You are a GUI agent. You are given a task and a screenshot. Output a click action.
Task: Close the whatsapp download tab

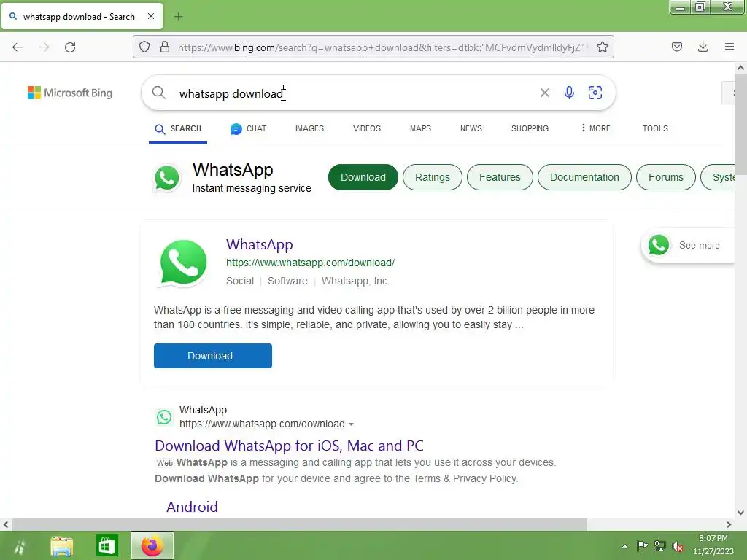pyautogui.click(x=151, y=16)
